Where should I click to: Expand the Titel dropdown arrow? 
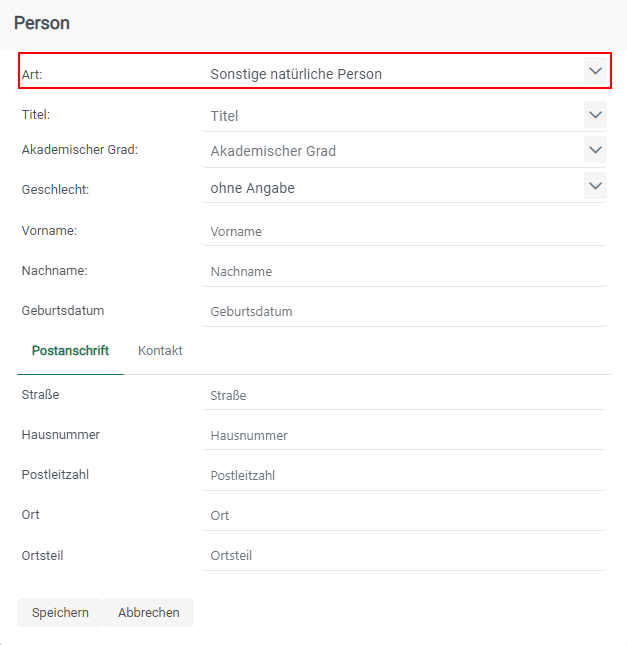595,115
